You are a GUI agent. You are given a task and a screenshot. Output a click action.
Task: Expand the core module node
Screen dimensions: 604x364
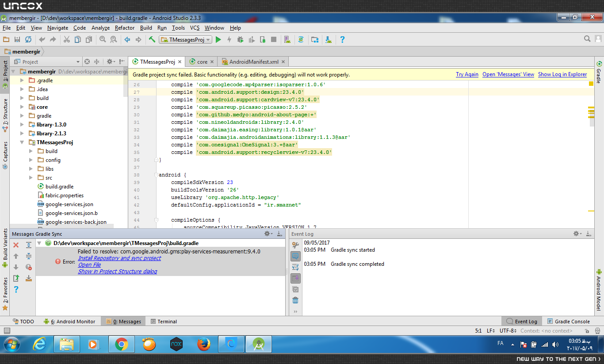[x=22, y=107]
